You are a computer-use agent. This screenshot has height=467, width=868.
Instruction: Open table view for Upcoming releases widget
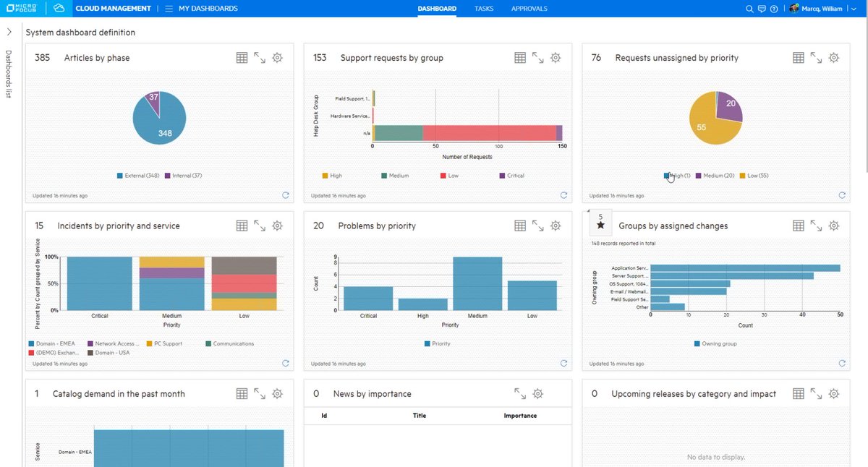[799, 394]
